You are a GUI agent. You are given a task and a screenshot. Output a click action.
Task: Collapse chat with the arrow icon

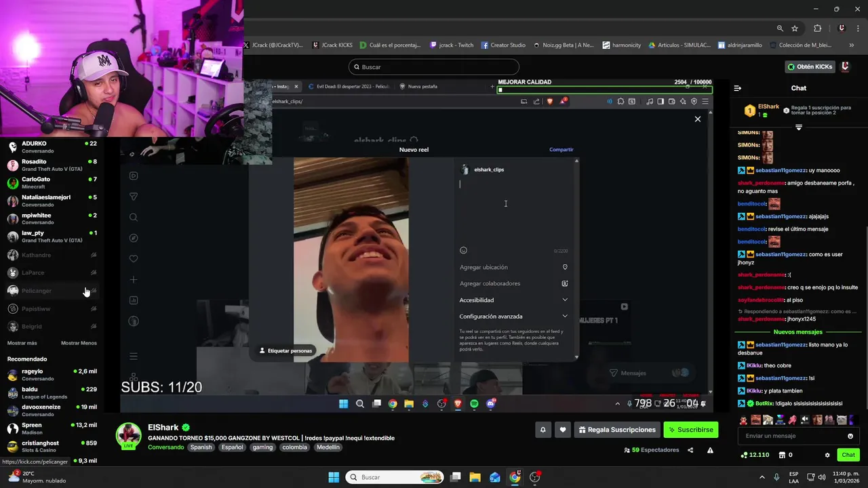[x=738, y=88]
